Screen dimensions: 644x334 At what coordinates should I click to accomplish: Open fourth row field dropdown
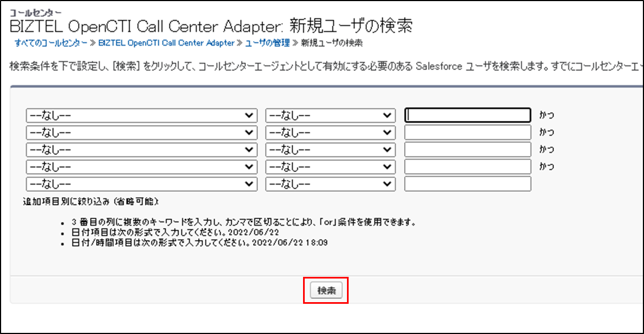[x=142, y=167]
